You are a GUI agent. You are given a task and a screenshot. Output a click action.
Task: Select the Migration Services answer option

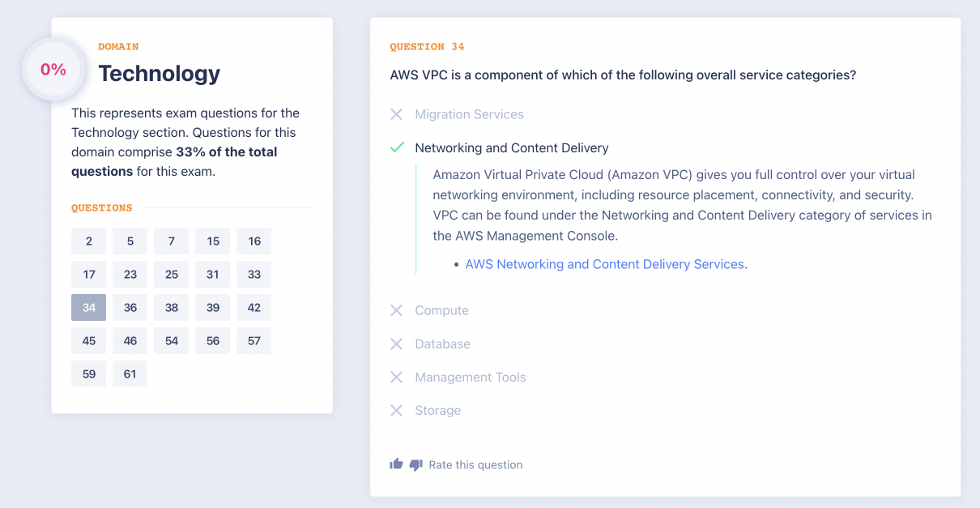pos(469,114)
